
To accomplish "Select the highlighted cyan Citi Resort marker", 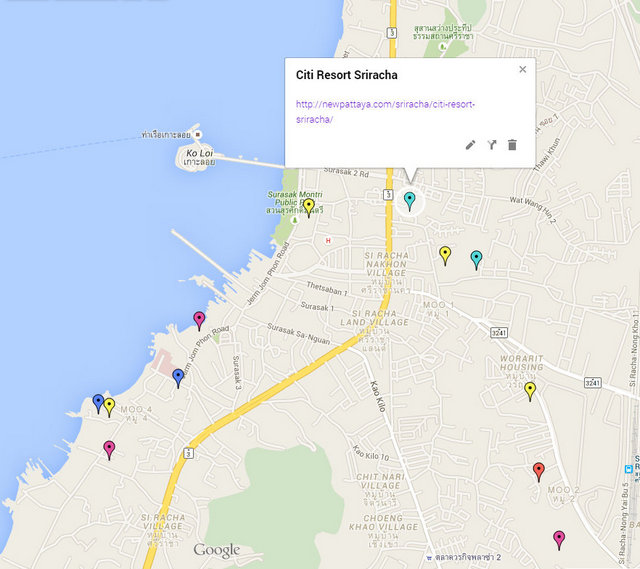I will [x=409, y=202].
